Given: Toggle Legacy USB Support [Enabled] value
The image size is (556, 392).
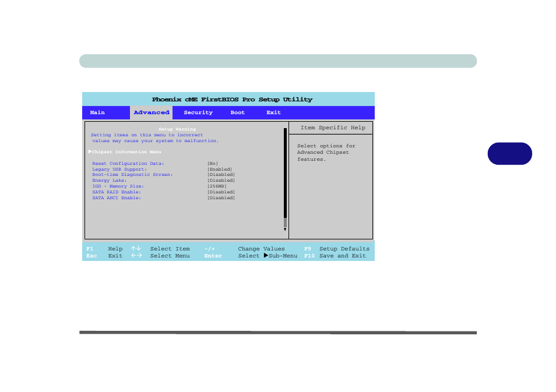Looking at the screenshot, I should [220, 169].
